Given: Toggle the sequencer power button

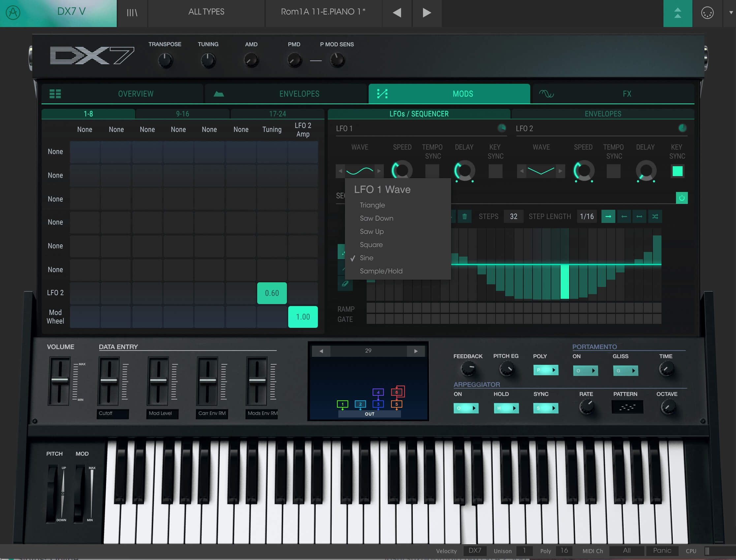Looking at the screenshot, I should pyautogui.click(x=682, y=198).
